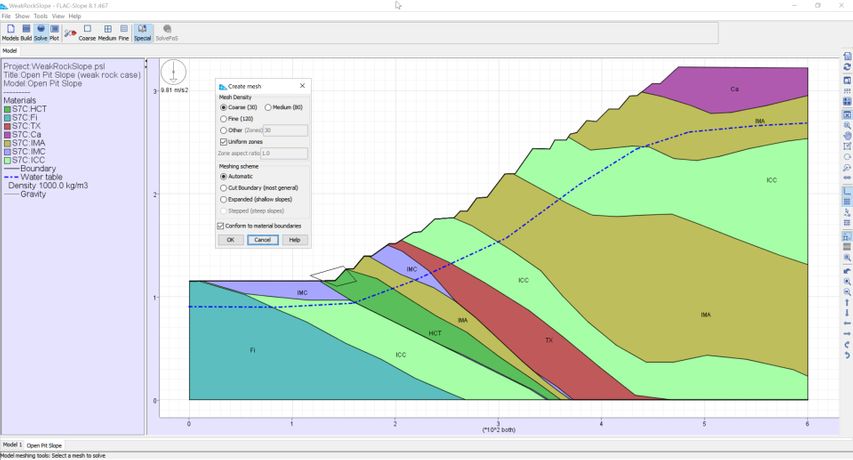Image resolution: width=853 pixels, height=460 pixels.
Task: Open the Plot tool in the toolbar
Action: [x=54, y=32]
